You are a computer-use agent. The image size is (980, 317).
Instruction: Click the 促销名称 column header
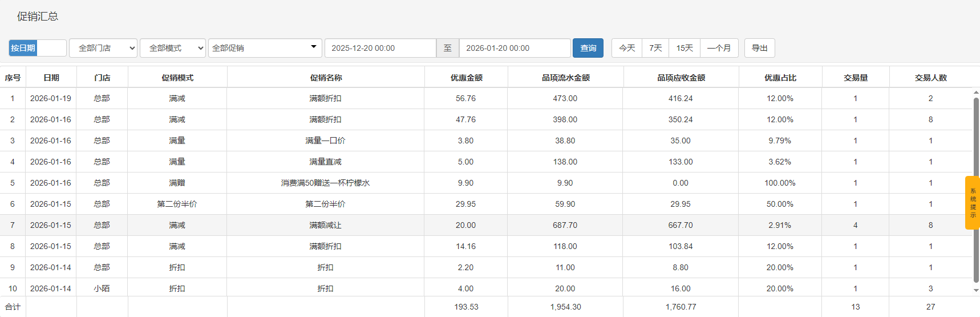326,78
